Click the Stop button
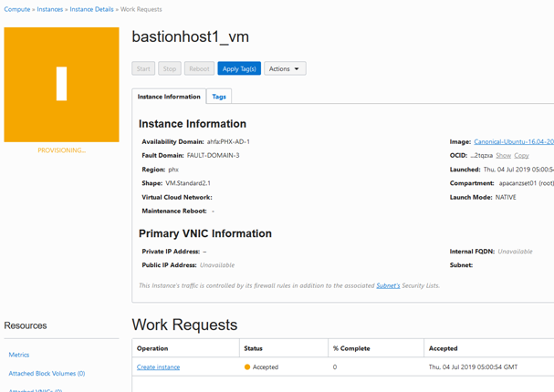The width and height of the screenshot is (554, 392). pos(170,68)
